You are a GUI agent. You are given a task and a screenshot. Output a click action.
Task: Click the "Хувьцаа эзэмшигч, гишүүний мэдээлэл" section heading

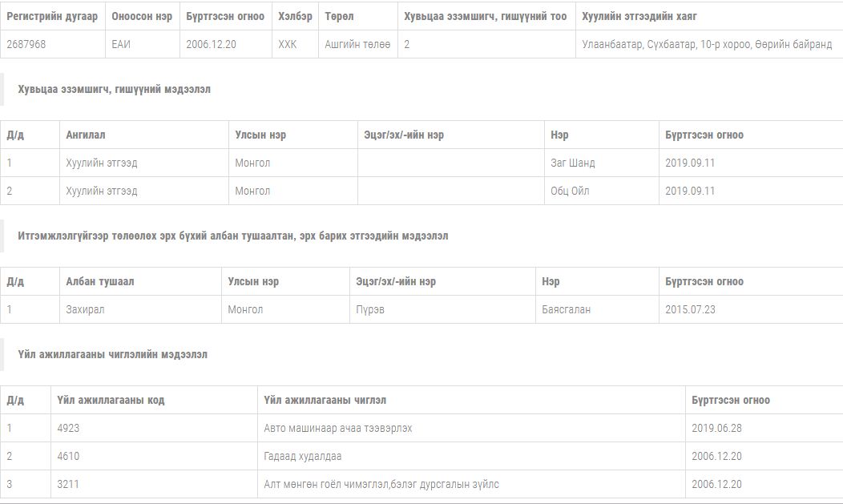[114, 90]
